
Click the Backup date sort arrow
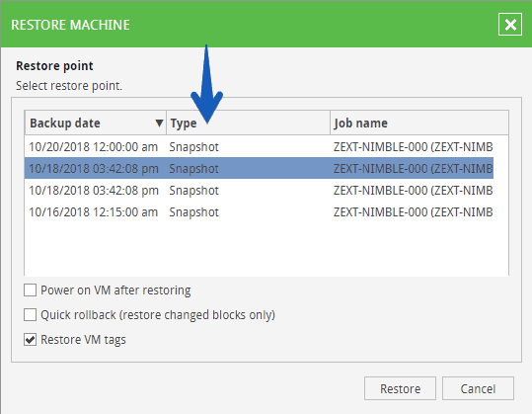pos(159,123)
